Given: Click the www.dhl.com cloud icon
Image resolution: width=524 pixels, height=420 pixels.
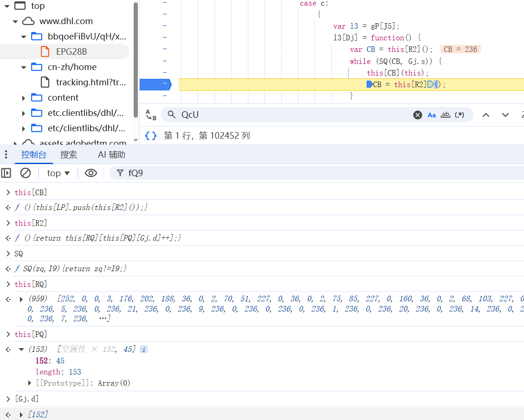Looking at the screenshot, I should pyautogui.click(x=28, y=21).
